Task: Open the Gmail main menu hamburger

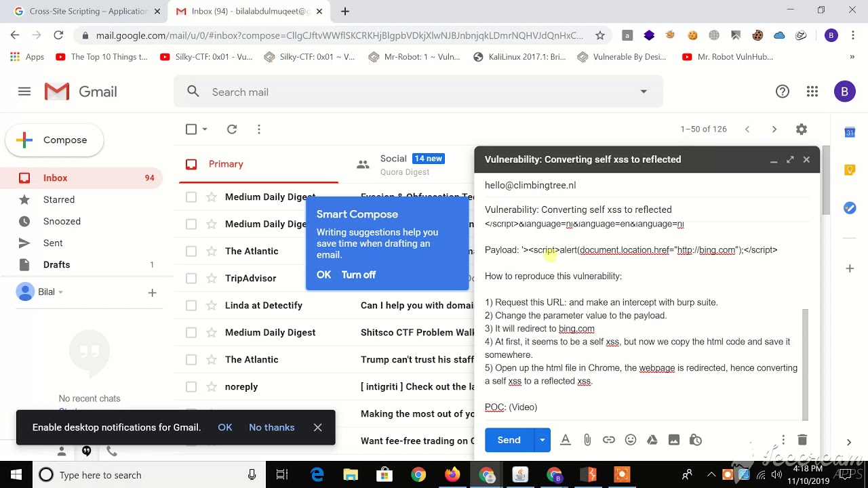Action: [24, 91]
